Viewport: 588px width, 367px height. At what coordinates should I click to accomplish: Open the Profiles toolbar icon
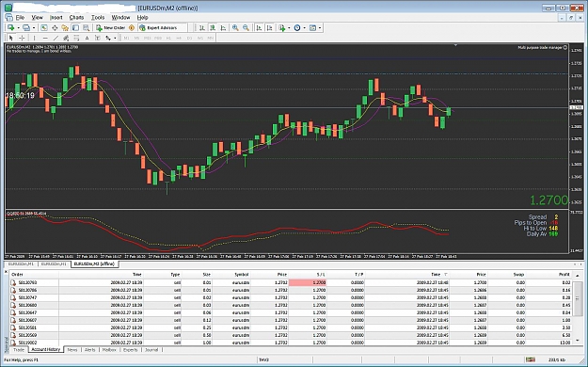26,28
